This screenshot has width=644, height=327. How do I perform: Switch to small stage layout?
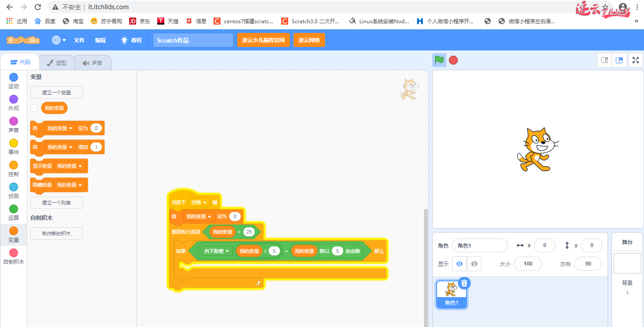(x=604, y=60)
